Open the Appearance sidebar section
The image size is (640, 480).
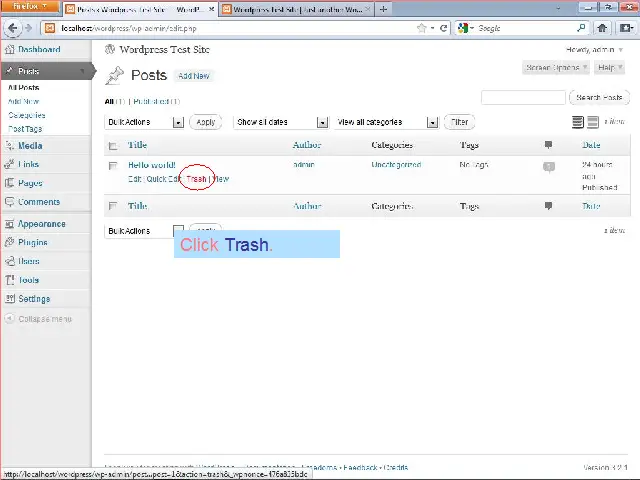(41, 224)
